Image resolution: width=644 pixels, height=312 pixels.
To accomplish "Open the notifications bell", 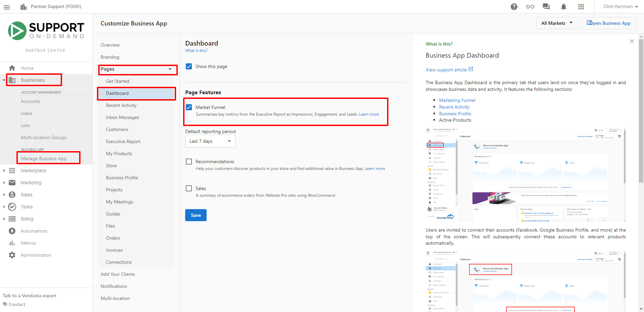I will pos(563,7).
